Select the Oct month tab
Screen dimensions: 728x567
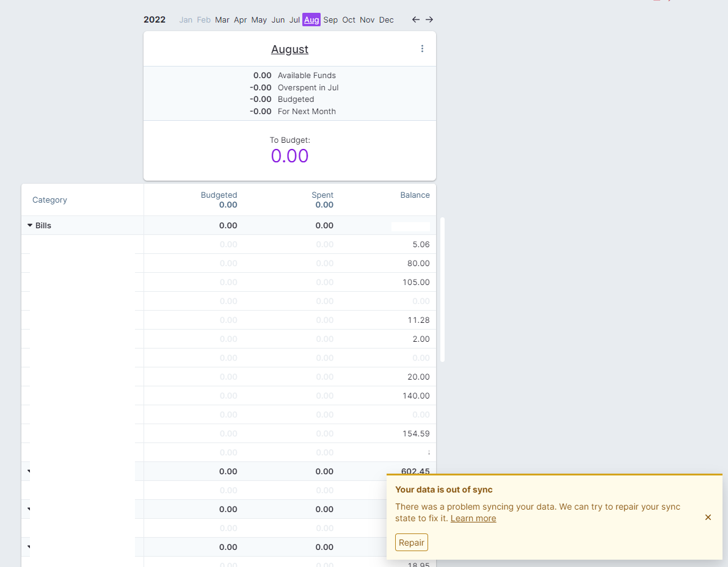click(349, 20)
